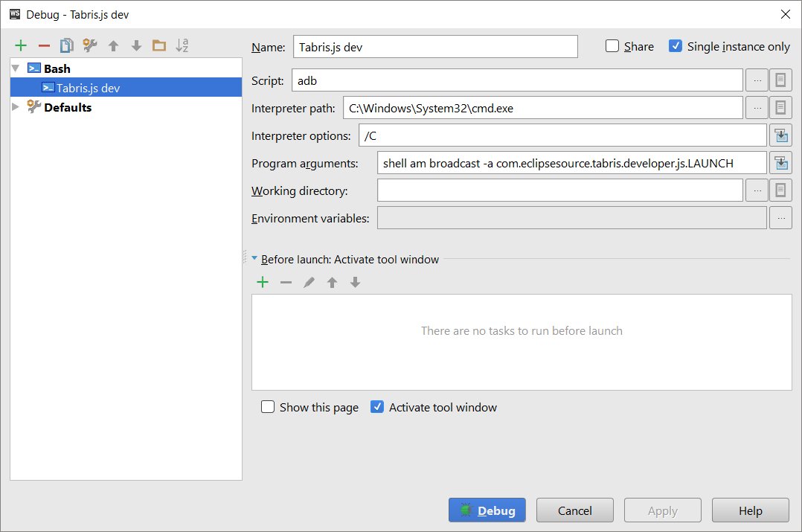Uncheck Single instance only
This screenshot has height=532, width=802.
coord(676,46)
